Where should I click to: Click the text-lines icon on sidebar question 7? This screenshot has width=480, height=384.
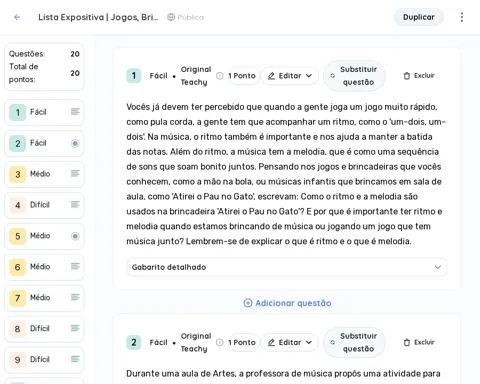[75, 297]
